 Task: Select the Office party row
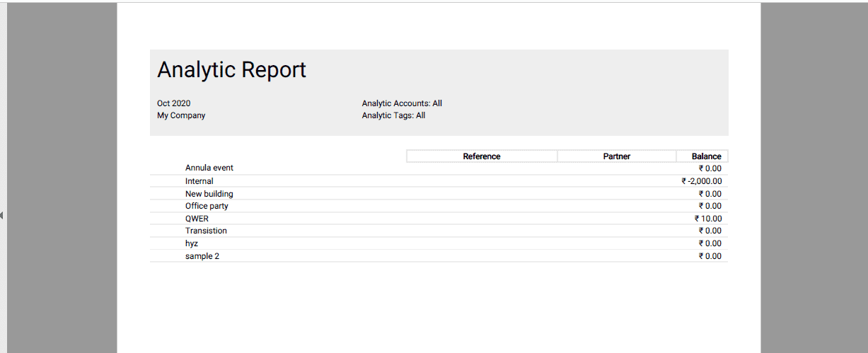(x=207, y=206)
